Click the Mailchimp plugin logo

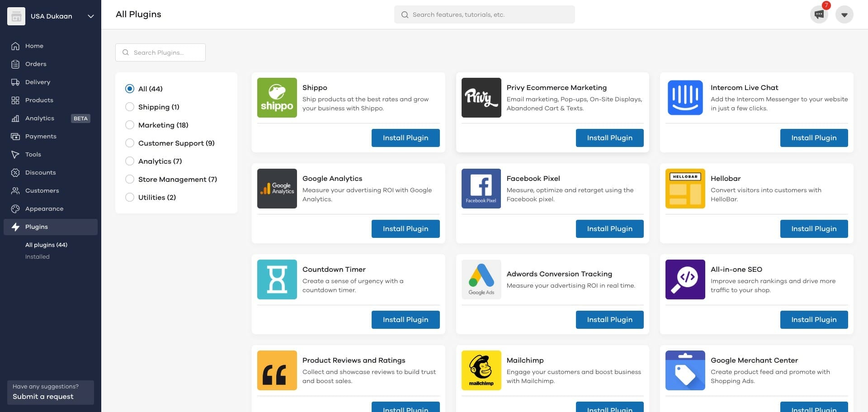pos(481,370)
